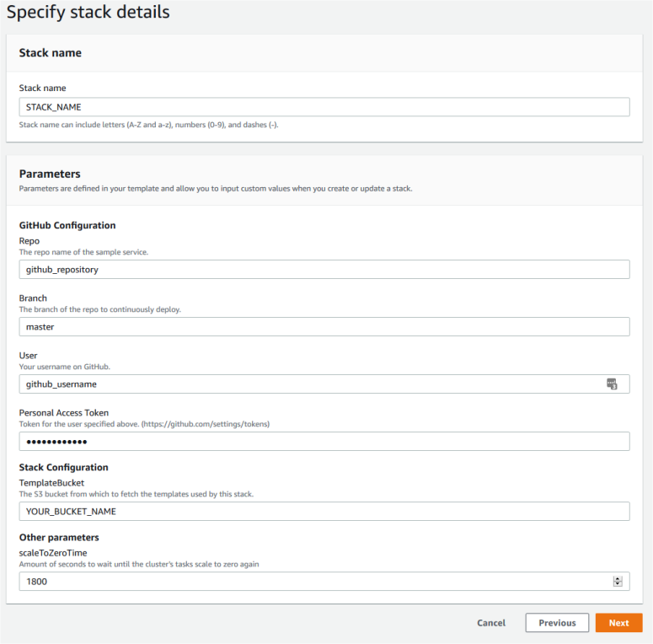Click the Parameters section heading
Screen dimensions: 653x644
click(50, 174)
